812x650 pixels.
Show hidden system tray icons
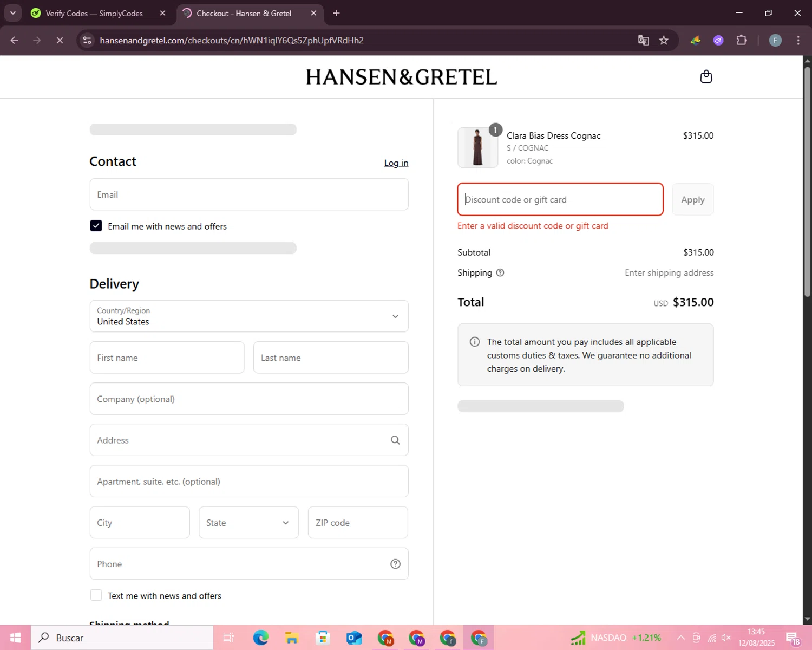[681, 638]
